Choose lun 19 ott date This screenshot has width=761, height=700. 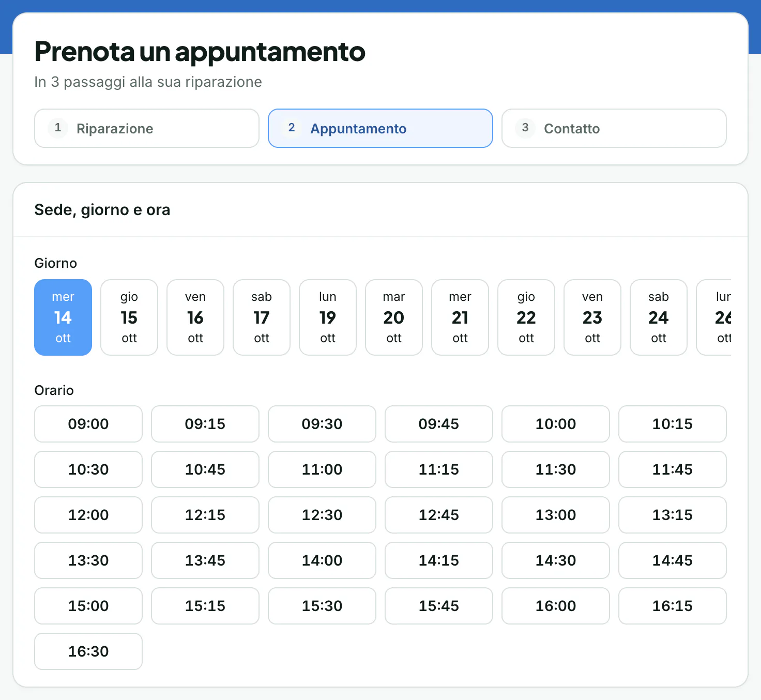(328, 317)
